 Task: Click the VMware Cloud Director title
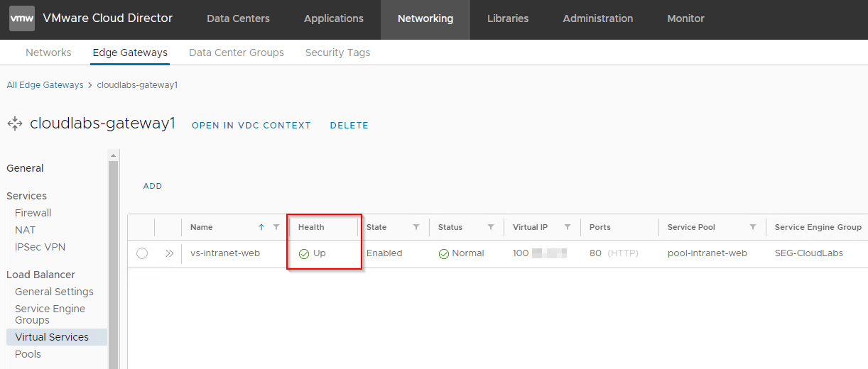(x=108, y=18)
